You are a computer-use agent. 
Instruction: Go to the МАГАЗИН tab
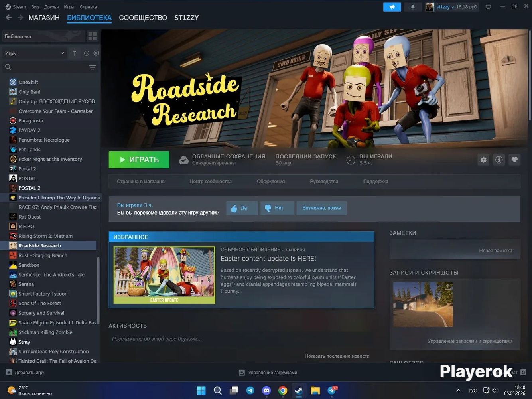tap(44, 18)
